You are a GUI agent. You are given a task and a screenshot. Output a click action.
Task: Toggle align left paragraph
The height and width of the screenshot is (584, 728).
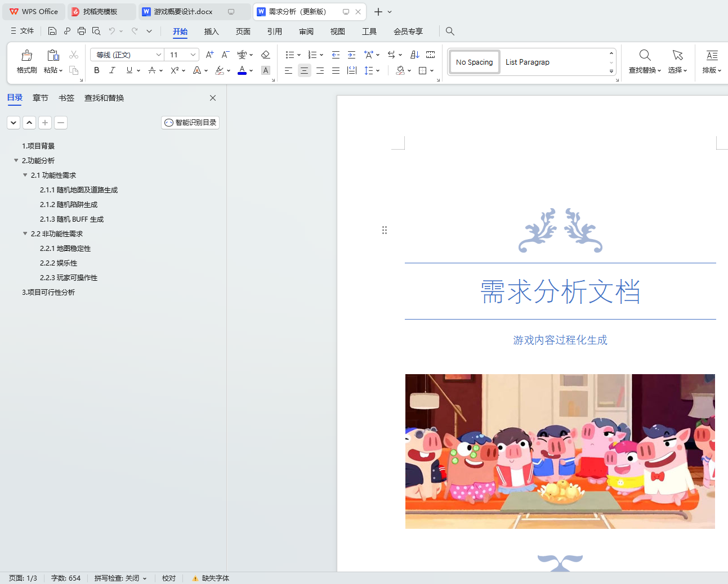pos(288,70)
